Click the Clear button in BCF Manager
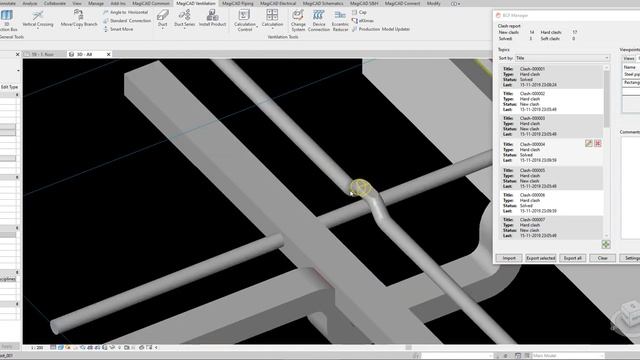The image size is (640, 360). tap(602, 258)
